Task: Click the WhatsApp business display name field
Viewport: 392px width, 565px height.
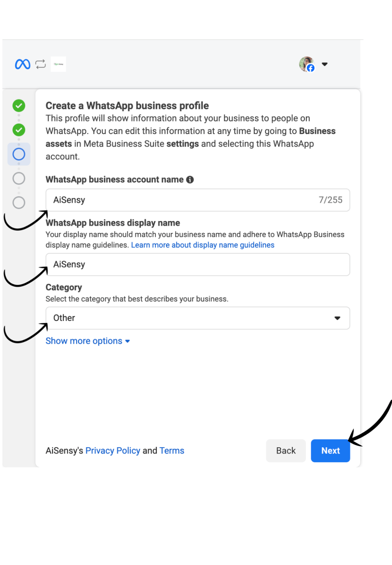Action: [x=198, y=264]
